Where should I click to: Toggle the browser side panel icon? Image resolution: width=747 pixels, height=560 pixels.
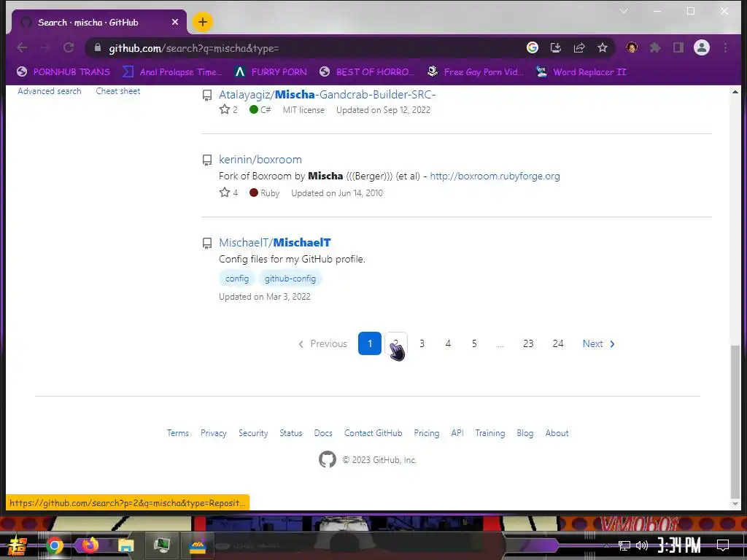678,47
